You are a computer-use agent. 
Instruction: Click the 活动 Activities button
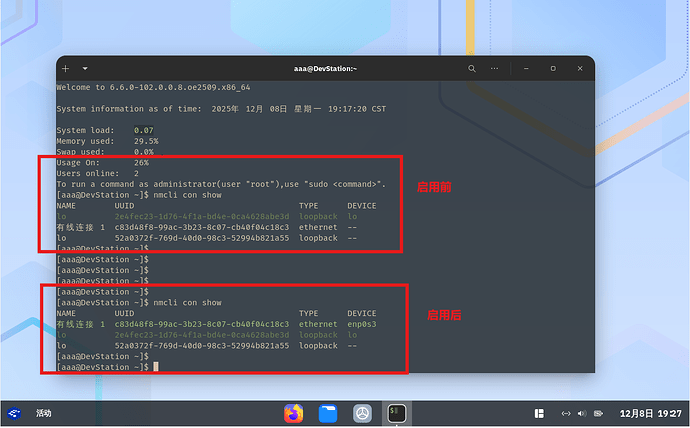tap(44, 412)
